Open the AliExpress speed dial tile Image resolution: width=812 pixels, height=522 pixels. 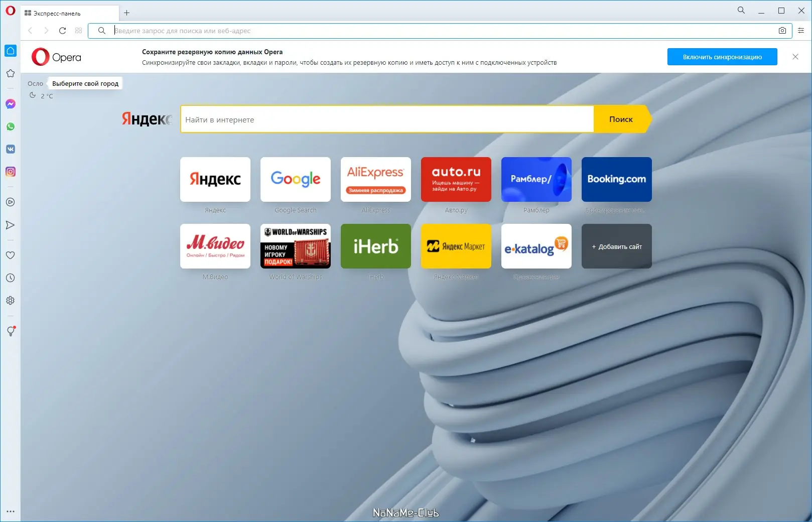[x=376, y=179]
